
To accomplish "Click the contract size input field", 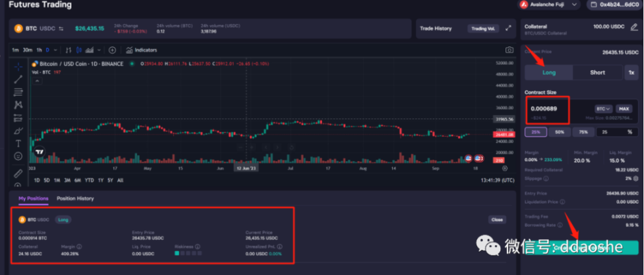I will 547,109.
